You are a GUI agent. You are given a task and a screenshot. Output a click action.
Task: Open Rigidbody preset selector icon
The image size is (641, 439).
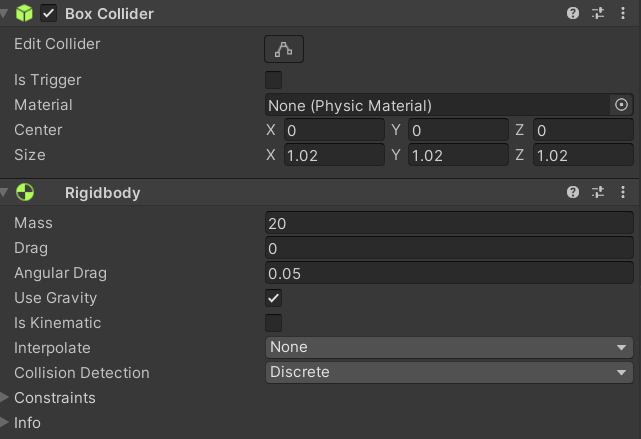tap(598, 192)
